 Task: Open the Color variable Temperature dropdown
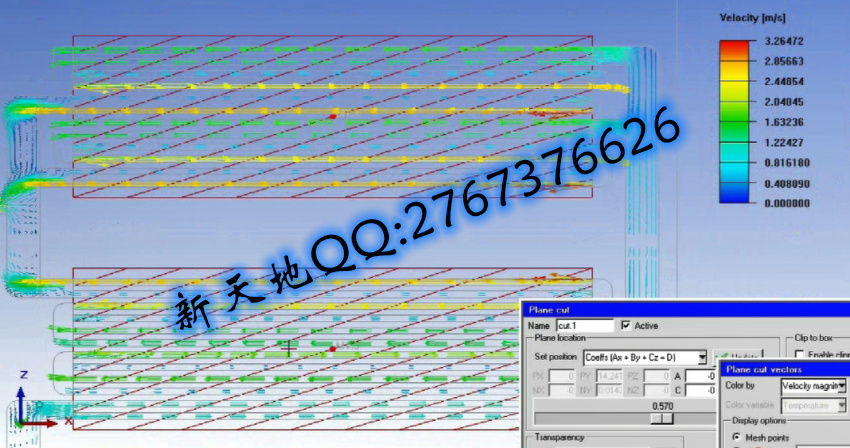842,405
